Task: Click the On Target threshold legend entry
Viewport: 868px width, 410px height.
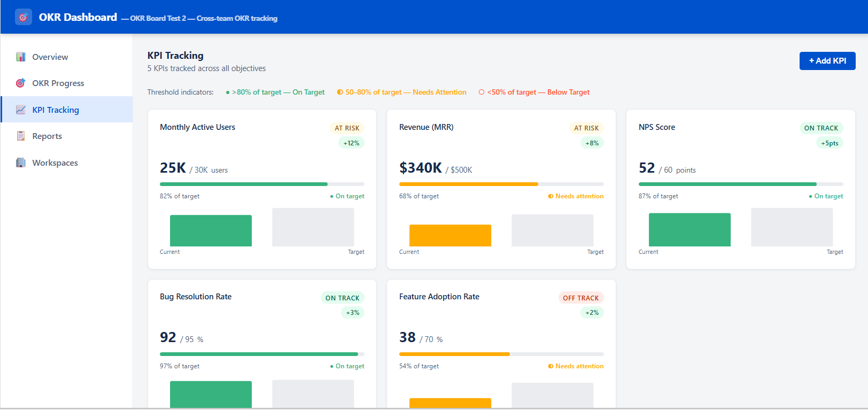Action: pos(275,92)
